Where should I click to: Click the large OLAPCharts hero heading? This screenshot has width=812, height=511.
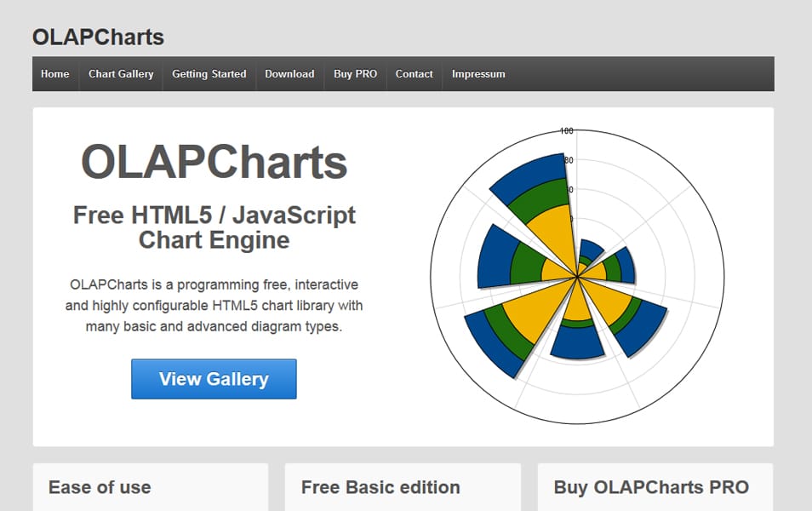pos(214,162)
